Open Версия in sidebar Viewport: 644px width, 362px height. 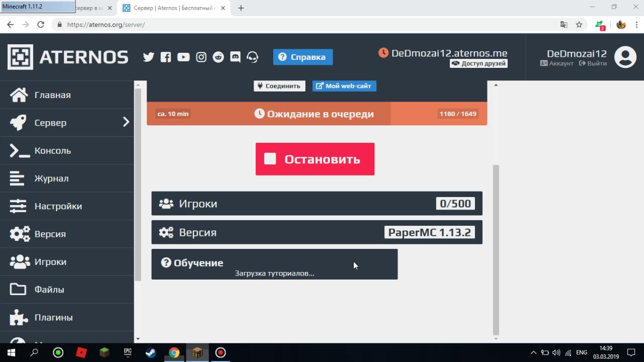(67, 234)
